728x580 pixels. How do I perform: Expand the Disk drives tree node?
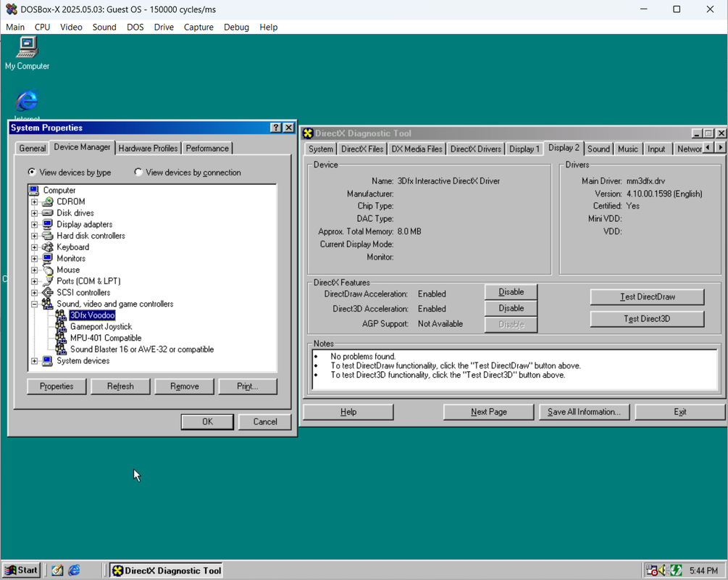point(34,213)
